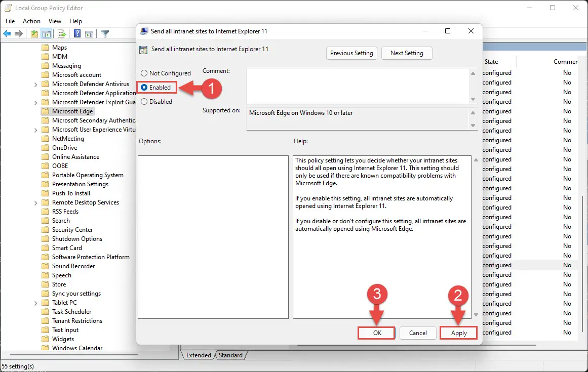Select the NetMeeting tree item
The height and width of the screenshot is (372, 588).
point(68,139)
